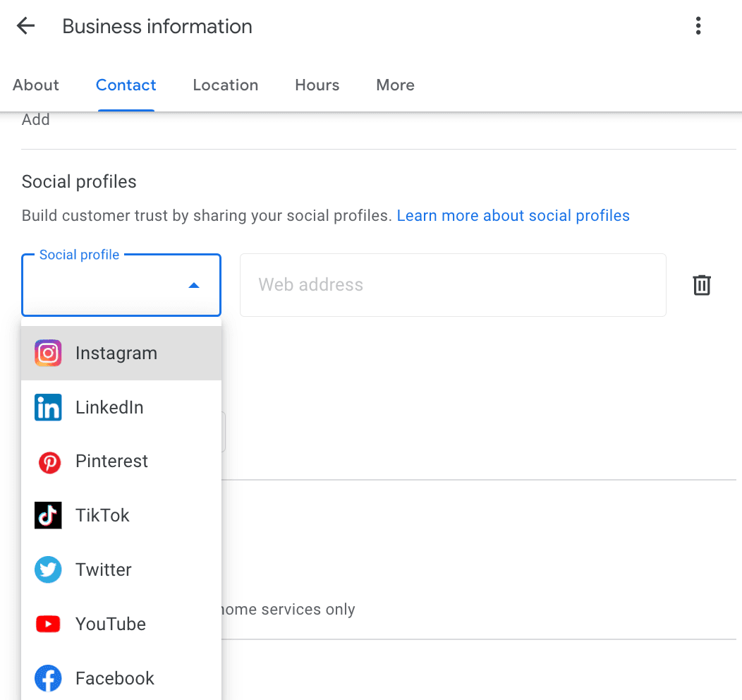Click the Facebook logo icon
This screenshot has height=700, width=742.
(x=48, y=678)
